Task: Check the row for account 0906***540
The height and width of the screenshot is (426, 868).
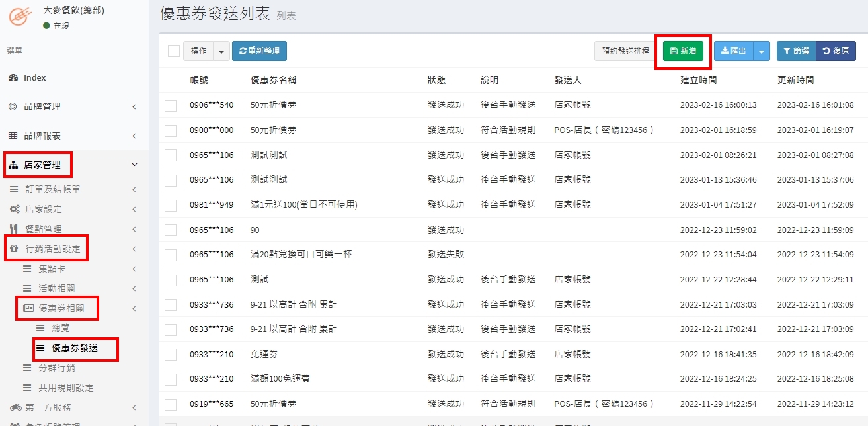Action: pyautogui.click(x=171, y=105)
